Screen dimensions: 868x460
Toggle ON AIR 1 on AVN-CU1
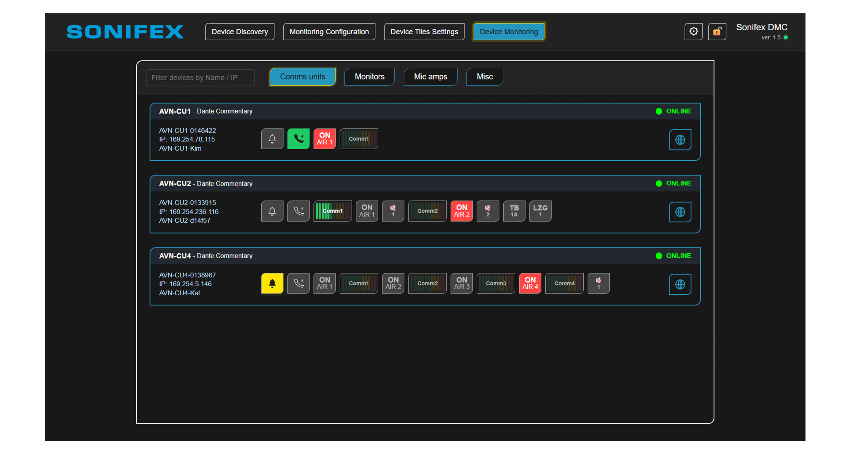(325, 139)
